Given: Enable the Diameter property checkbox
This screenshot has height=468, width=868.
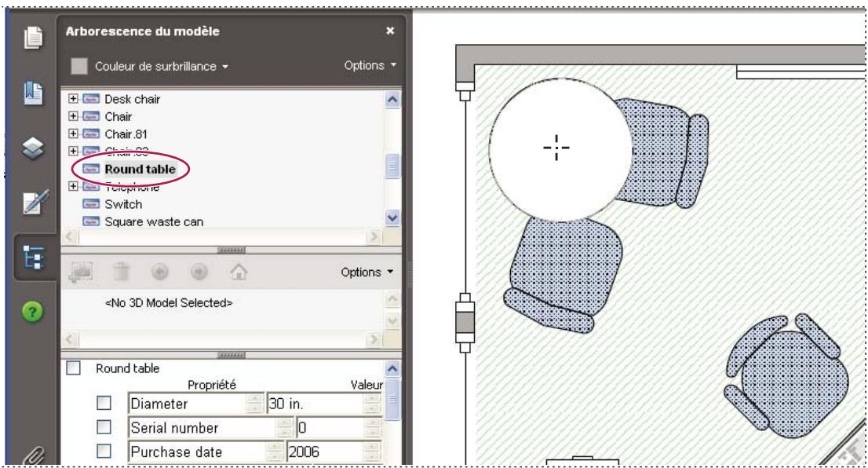Looking at the screenshot, I should (104, 403).
